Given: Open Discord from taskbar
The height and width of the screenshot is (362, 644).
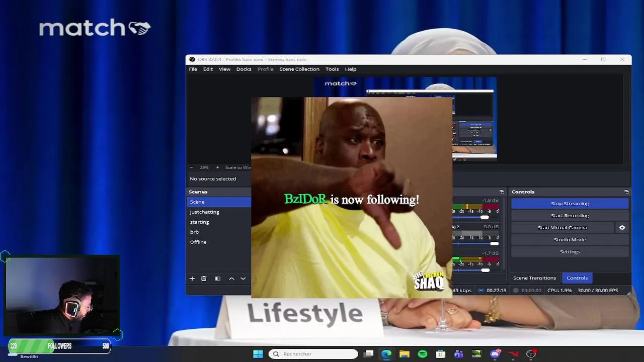Looking at the screenshot, I should [495, 354].
